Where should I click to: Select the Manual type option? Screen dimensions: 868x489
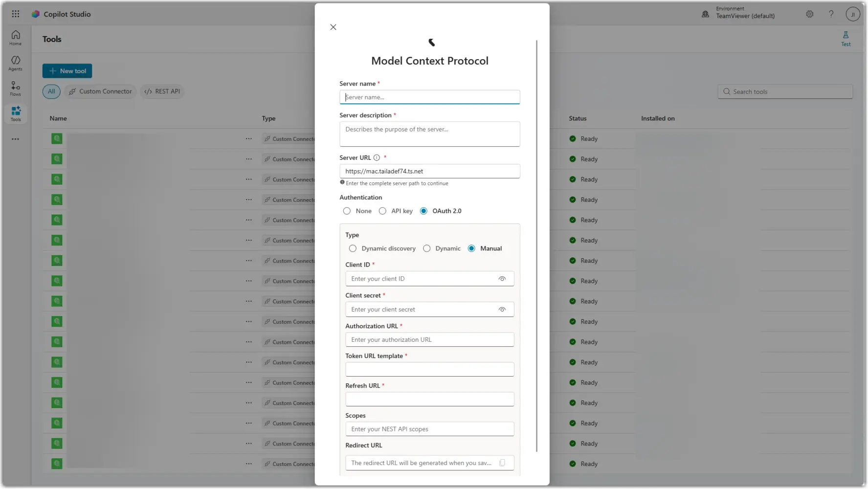coord(471,249)
